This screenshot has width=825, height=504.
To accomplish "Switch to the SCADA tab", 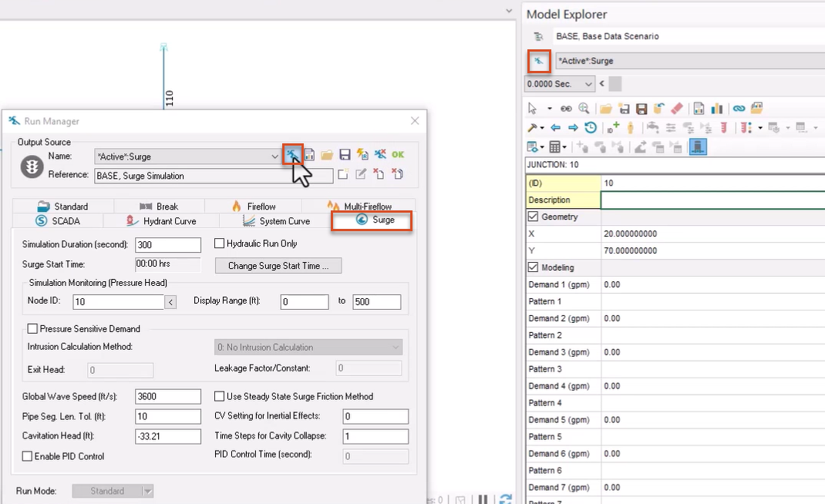I will (58, 221).
